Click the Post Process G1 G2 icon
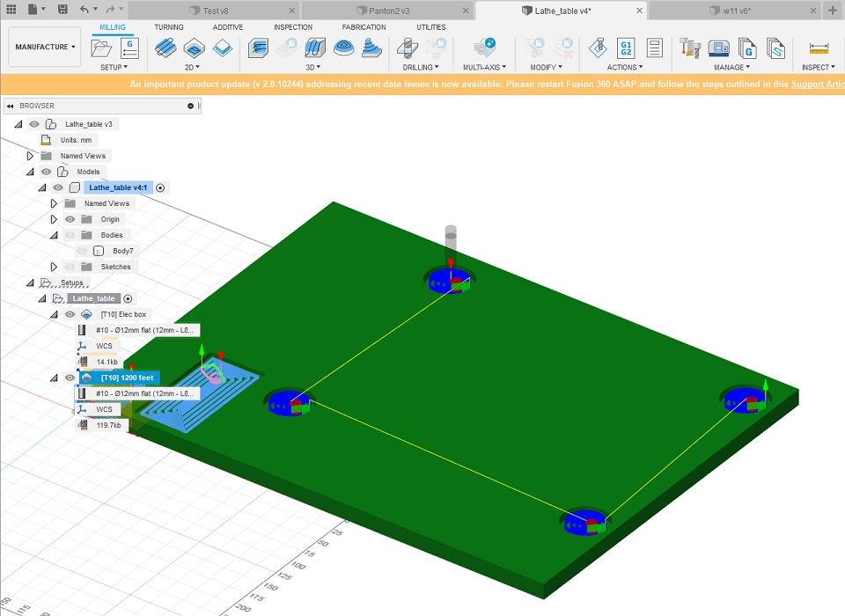The height and width of the screenshot is (616, 845). point(626,48)
